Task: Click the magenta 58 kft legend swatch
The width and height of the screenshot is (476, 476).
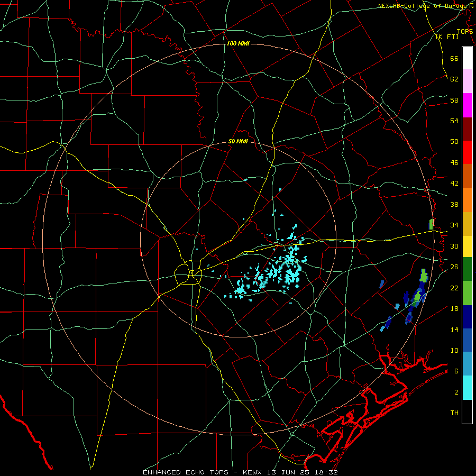Action: coord(467,105)
